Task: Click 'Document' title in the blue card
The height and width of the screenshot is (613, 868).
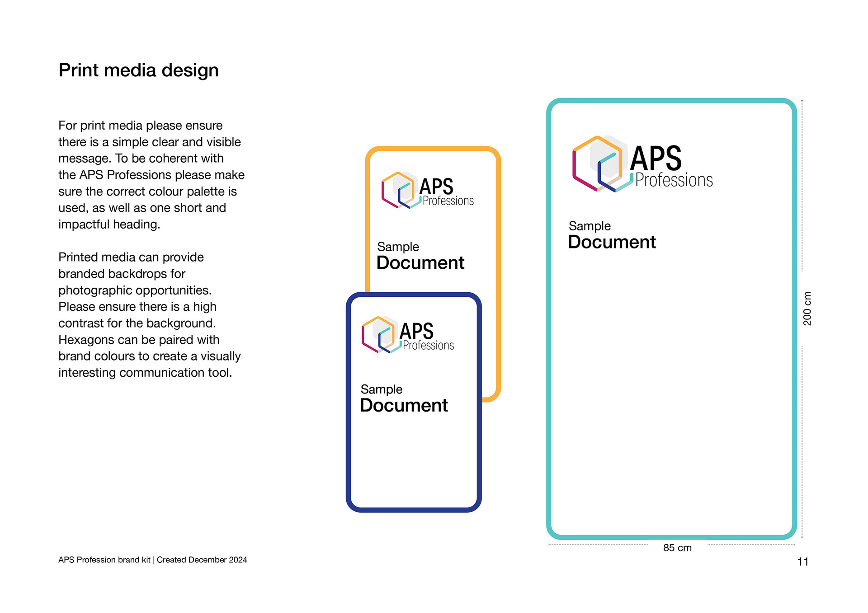Action: 404,406
